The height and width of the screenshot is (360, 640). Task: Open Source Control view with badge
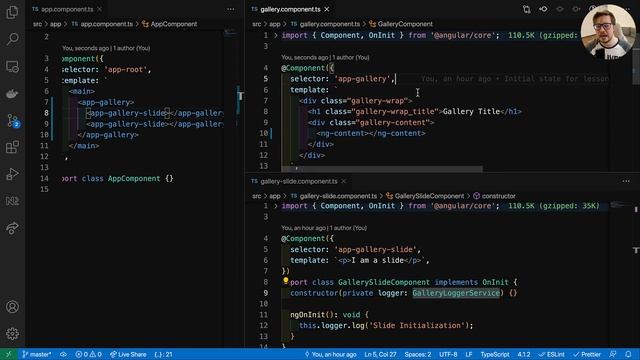click(13, 121)
